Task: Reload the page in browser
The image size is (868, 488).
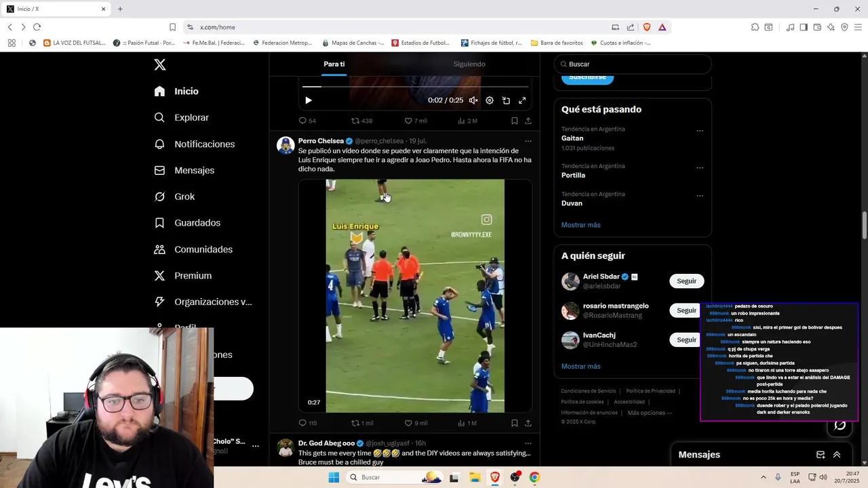Action: [x=37, y=27]
